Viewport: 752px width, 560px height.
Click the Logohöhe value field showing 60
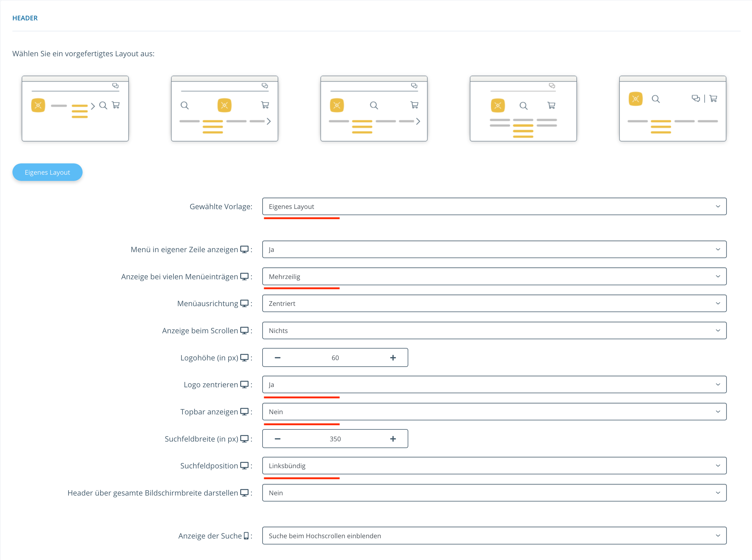pos(335,358)
